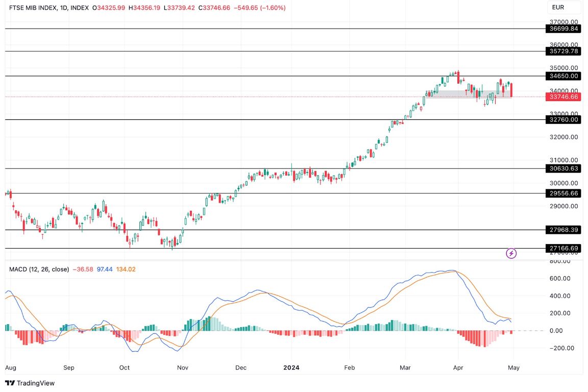Click the 36699.84 resistance level label

563,30
